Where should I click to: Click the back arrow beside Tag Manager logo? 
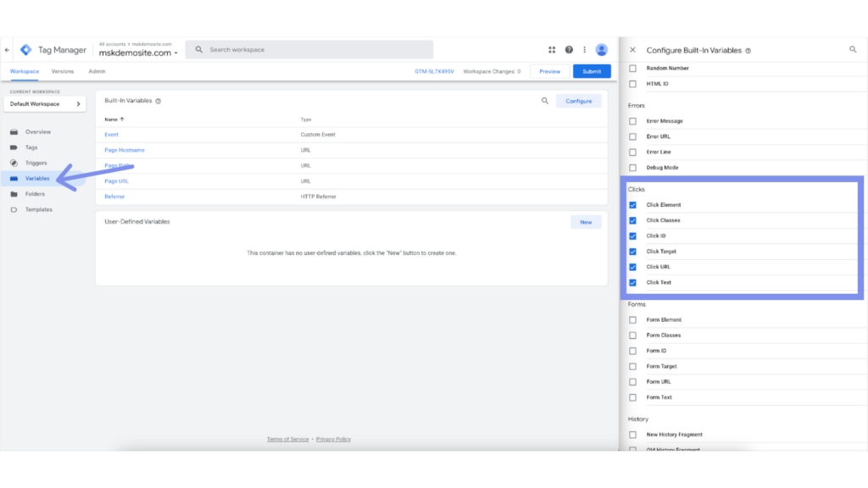tap(7, 50)
